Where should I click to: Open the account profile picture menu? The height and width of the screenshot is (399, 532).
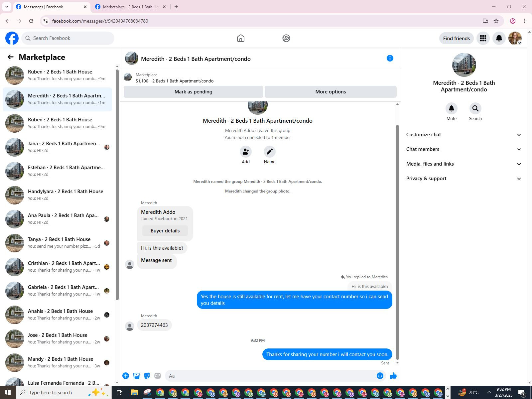pyautogui.click(x=515, y=38)
